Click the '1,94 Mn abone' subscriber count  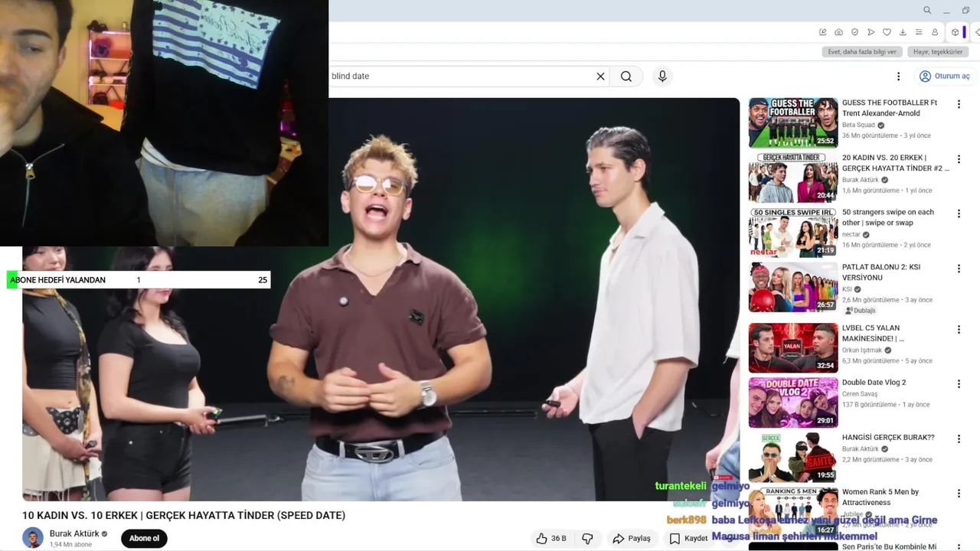[70, 545]
